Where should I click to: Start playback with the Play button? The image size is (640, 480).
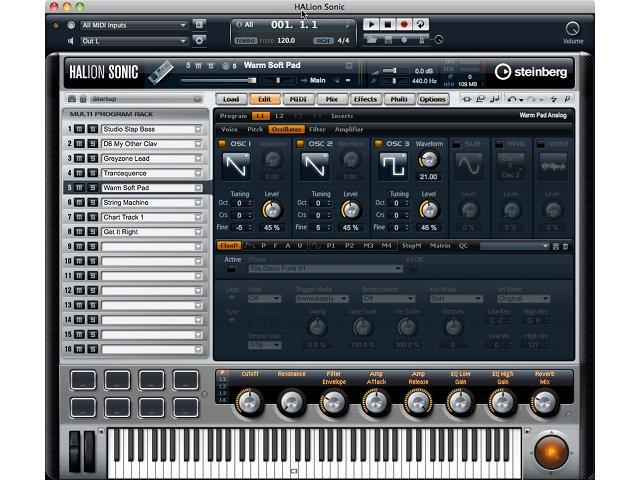tap(371, 24)
